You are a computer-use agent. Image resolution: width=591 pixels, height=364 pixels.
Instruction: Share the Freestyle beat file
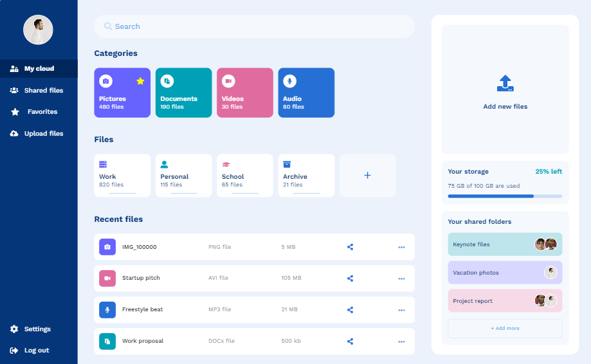tap(350, 310)
